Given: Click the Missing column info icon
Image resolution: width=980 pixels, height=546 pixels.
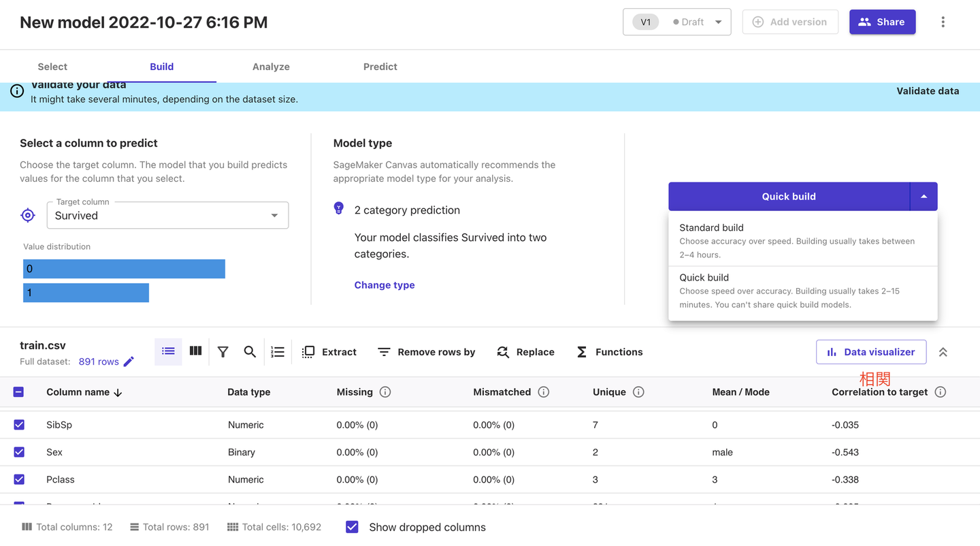Looking at the screenshot, I should (x=385, y=392).
